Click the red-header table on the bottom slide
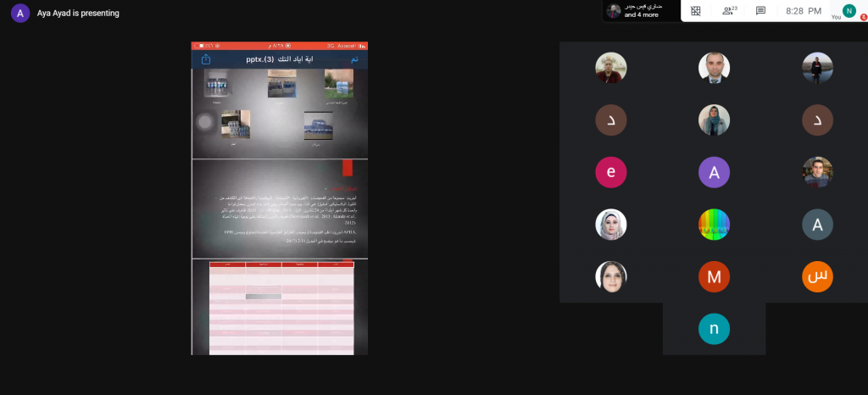 point(281,307)
